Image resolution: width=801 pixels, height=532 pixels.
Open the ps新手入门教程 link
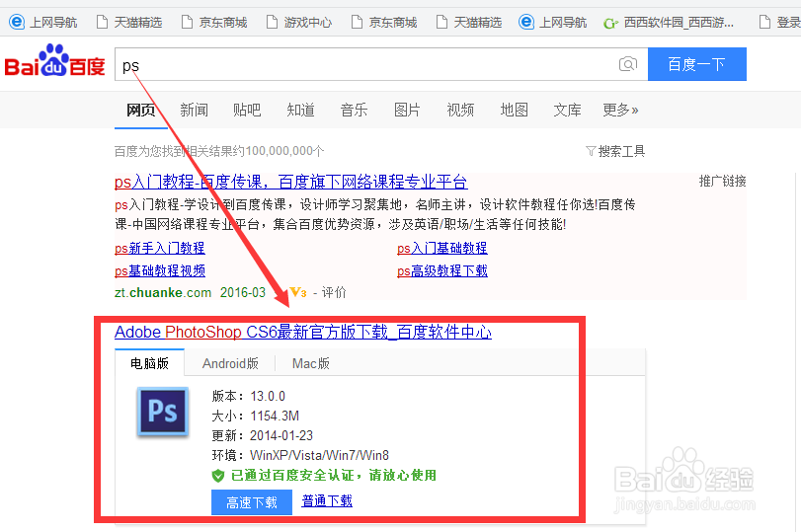pyautogui.click(x=160, y=248)
